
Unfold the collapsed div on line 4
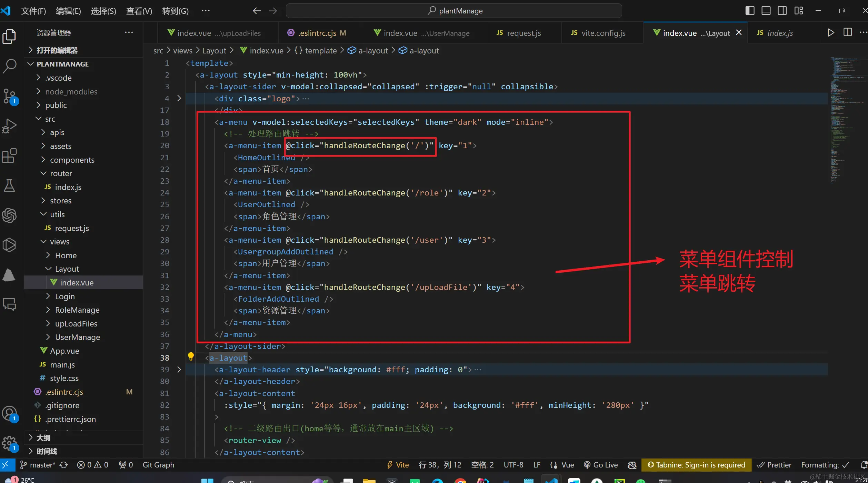tap(179, 98)
